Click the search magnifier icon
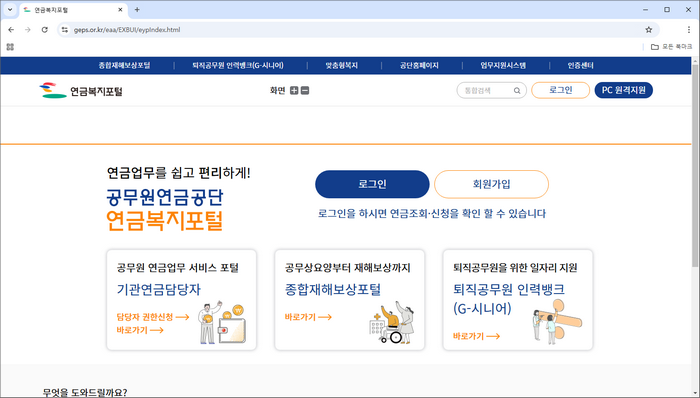Viewport: 700px width, 398px height. (x=517, y=91)
